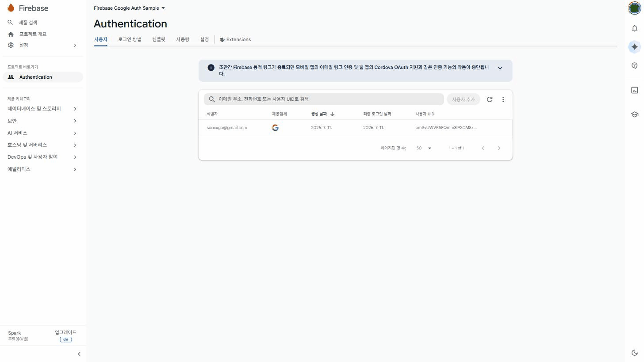644x362 pixels.
Task: Click the Spark plan label
Action: [15, 333]
